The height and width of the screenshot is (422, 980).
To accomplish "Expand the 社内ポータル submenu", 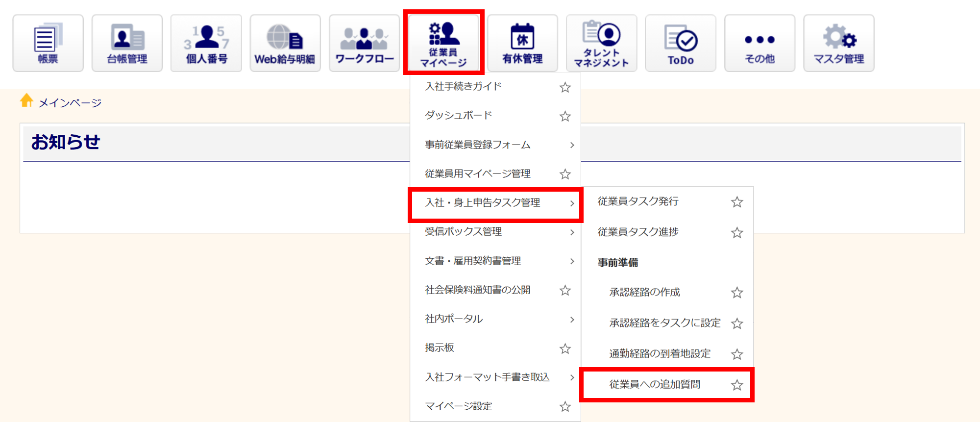I will click(495, 319).
